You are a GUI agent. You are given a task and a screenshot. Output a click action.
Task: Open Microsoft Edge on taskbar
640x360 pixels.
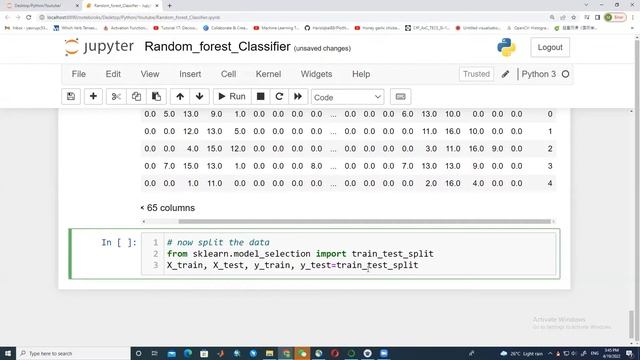click(188, 353)
